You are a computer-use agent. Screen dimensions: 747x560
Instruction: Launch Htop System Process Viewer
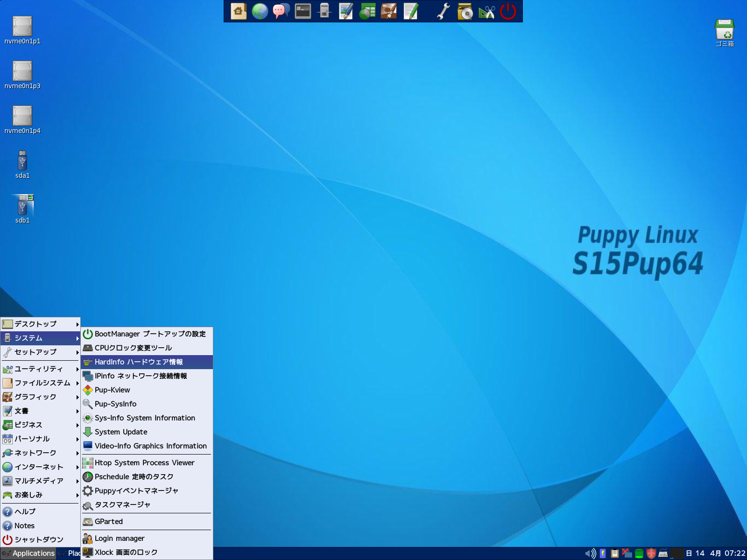pos(147,463)
